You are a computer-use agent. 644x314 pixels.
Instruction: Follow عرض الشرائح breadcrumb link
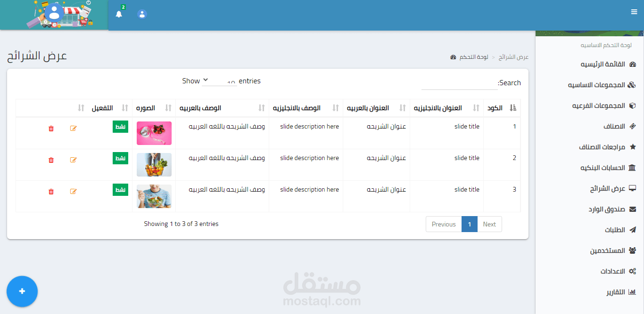pos(514,57)
